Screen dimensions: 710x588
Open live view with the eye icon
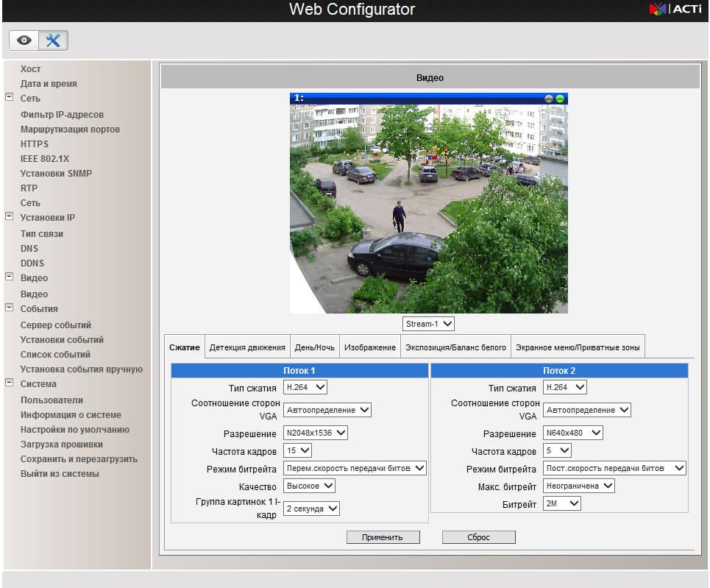pyautogui.click(x=24, y=40)
